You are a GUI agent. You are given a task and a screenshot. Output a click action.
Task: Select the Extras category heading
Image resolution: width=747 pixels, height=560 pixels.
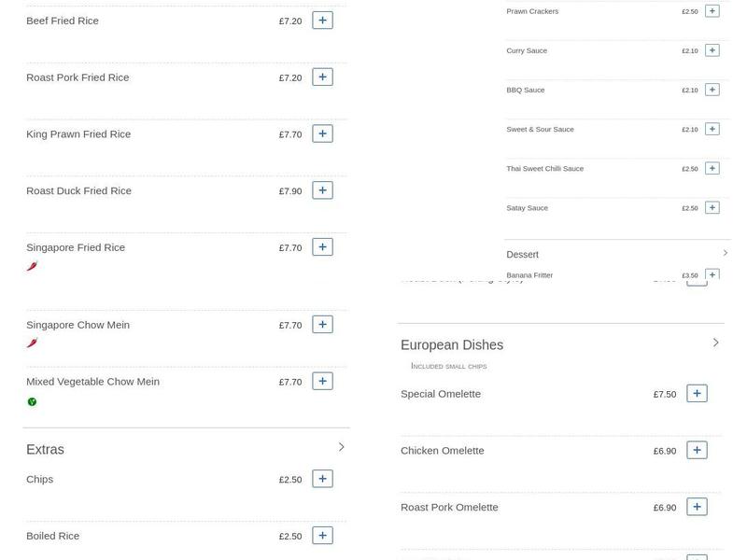45,450
